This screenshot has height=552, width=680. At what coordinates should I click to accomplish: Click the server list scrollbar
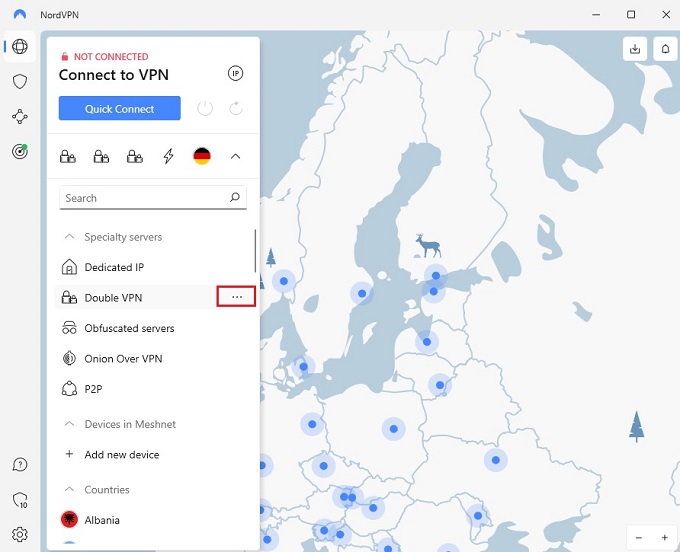pos(255,251)
